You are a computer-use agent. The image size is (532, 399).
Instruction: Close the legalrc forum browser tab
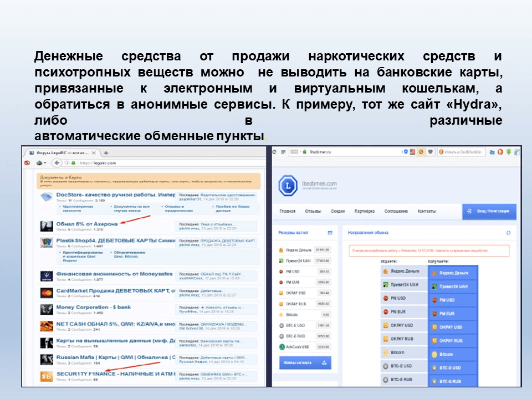click(x=94, y=153)
